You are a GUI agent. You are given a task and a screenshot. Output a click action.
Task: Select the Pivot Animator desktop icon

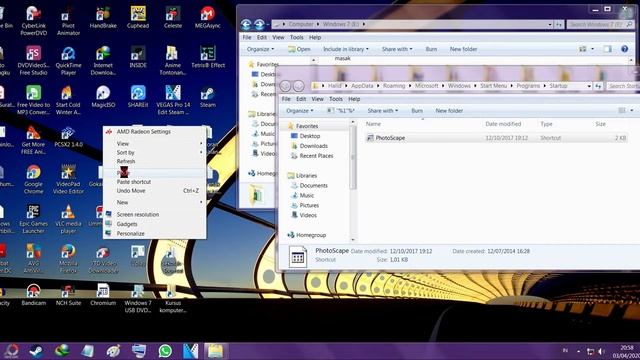click(68, 21)
